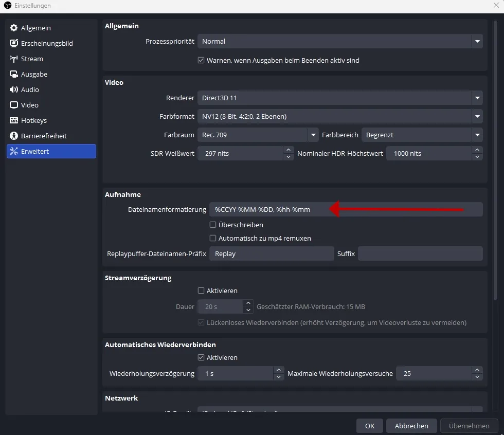
Task: Open the Farbbereich Begrenzt dropdown
Action: pos(422,135)
